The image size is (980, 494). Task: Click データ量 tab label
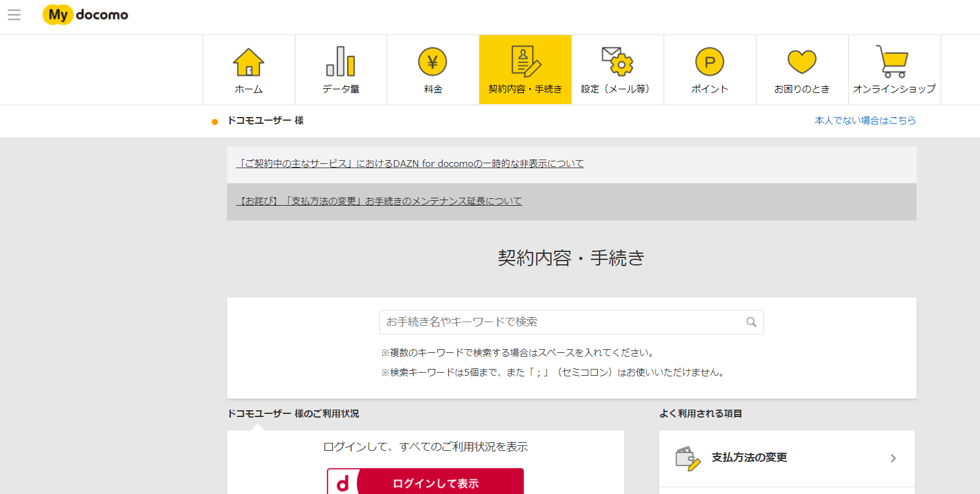tap(341, 89)
